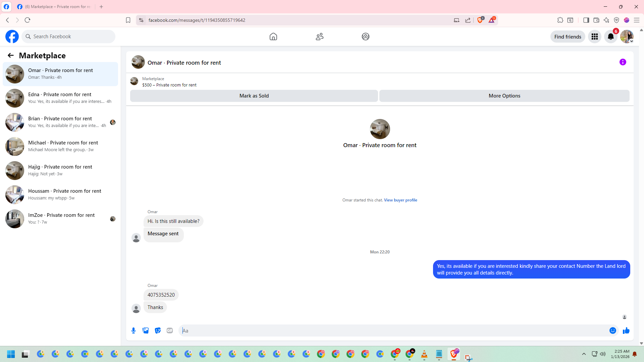644x362 pixels.
Task: Bookmark this page icon
Action: coord(128,20)
